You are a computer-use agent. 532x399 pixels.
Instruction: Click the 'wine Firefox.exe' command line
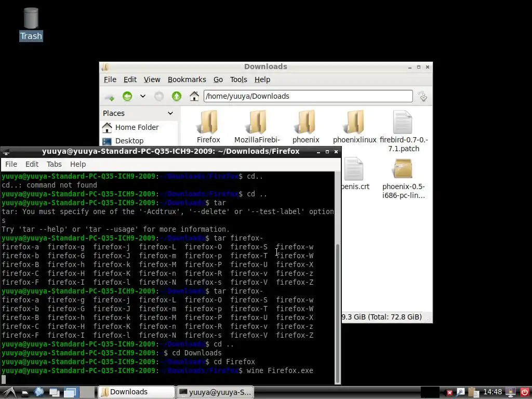[280, 370]
